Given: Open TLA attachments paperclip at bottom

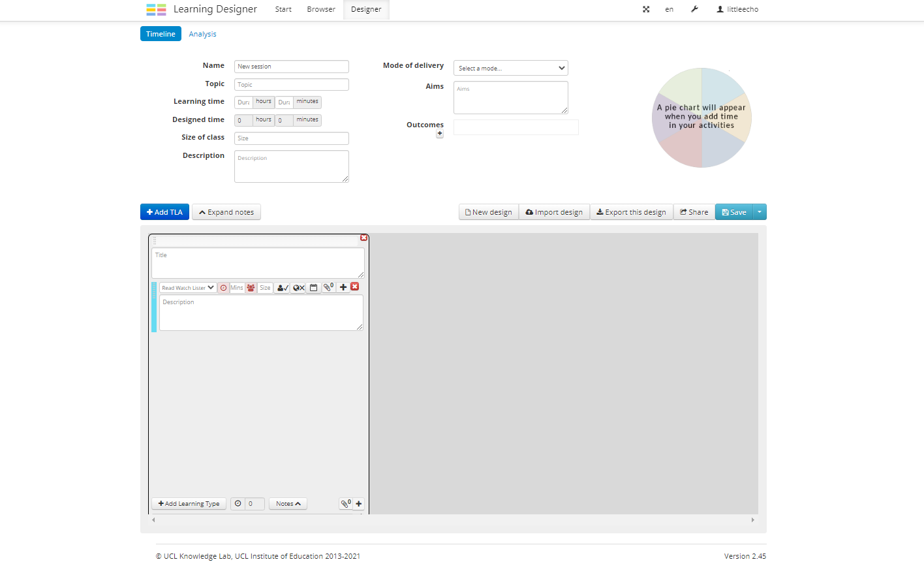Looking at the screenshot, I should click(x=346, y=503).
